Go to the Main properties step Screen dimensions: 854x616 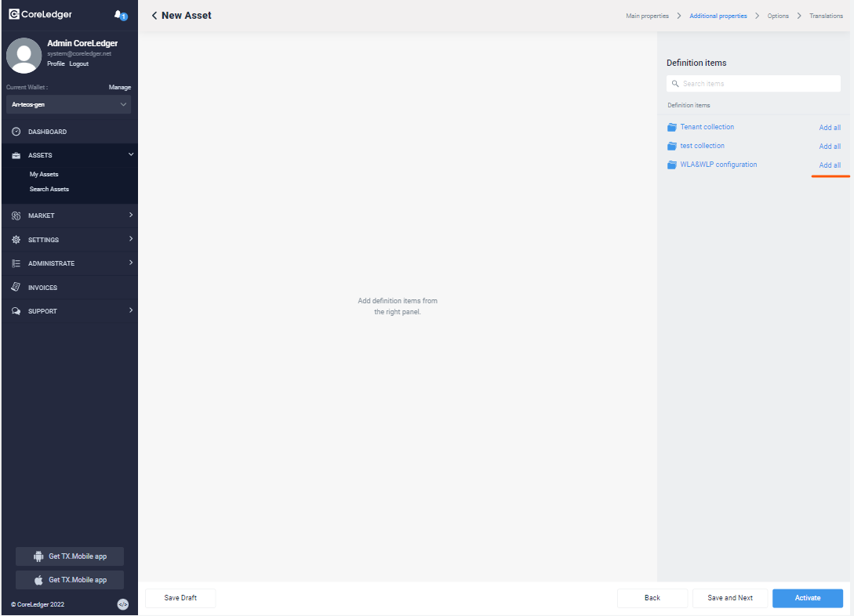(x=647, y=16)
